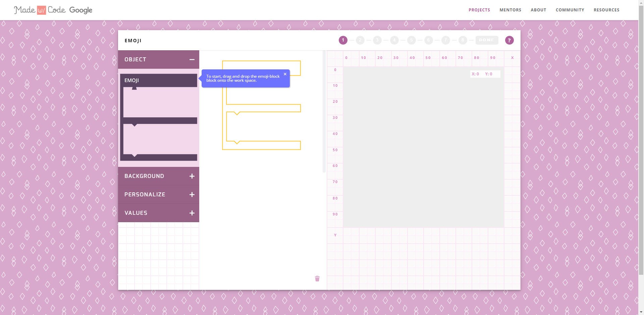Jump to step 2 circle
644x315 pixels.
(360, 40)
